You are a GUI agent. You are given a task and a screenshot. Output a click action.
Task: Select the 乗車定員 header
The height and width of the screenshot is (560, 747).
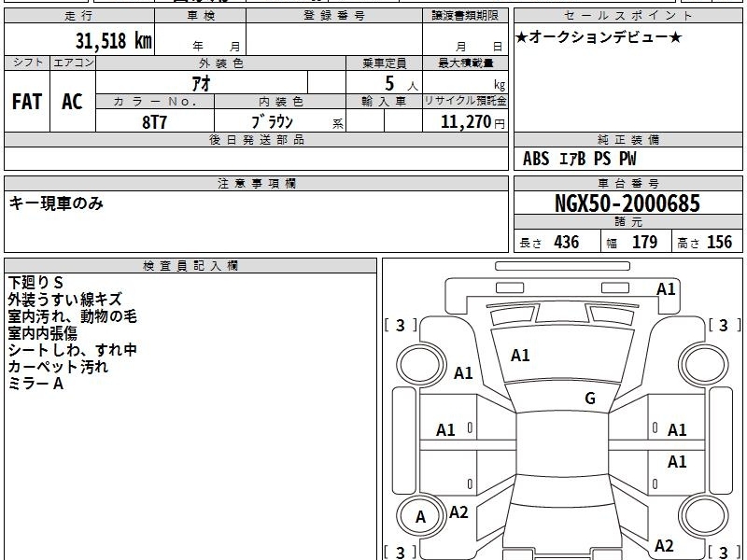(384, 63)
